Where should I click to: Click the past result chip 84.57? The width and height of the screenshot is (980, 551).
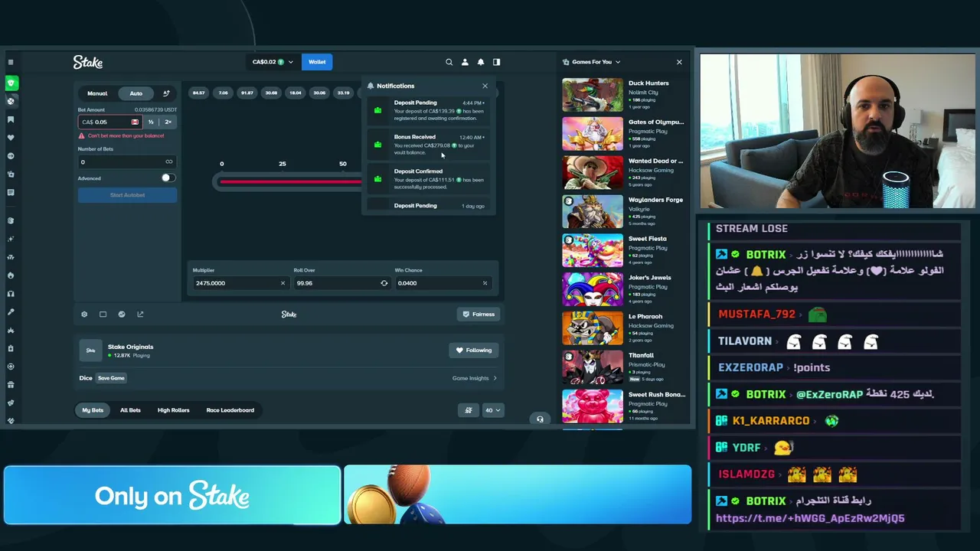pos(198,93)
